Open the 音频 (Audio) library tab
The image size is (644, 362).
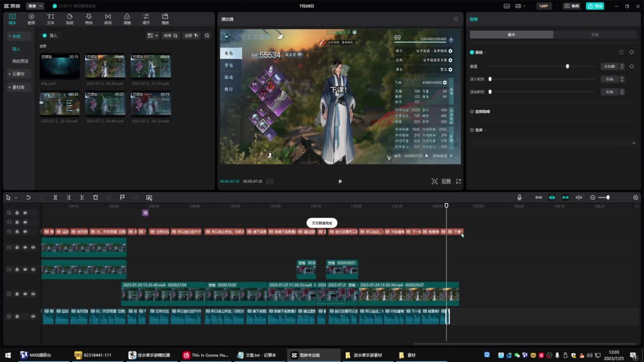tap(31, 19)
